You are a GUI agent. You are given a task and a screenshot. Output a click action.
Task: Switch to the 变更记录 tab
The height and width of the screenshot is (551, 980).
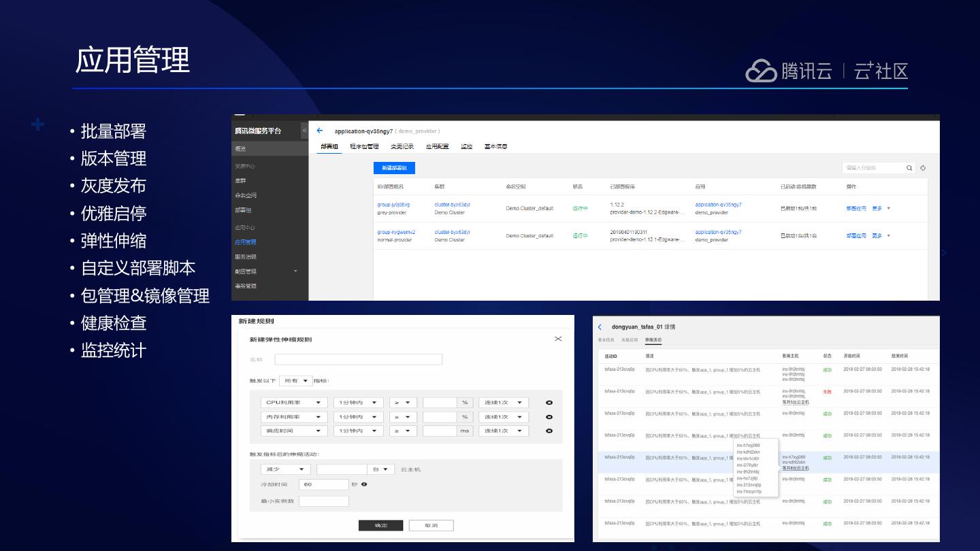(x=402, y=146)
